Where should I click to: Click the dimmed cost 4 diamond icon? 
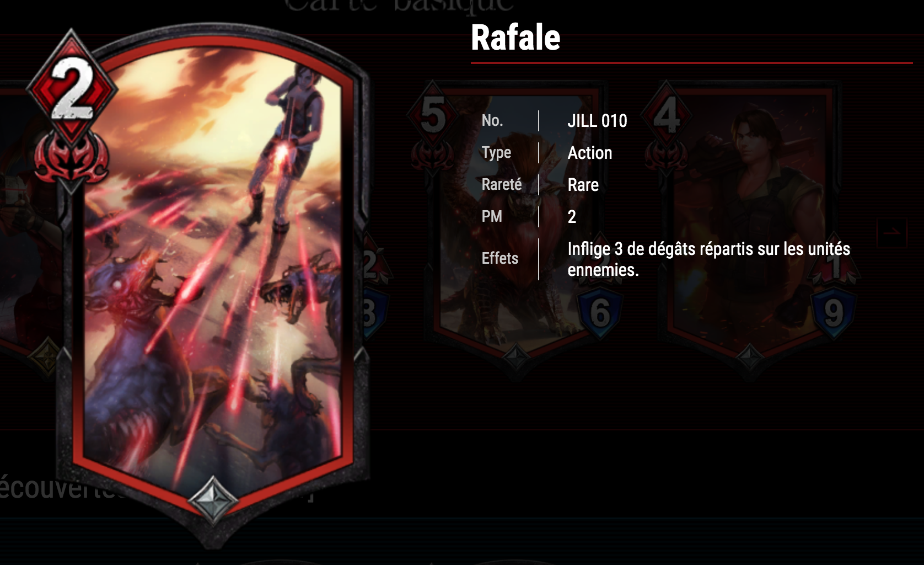click(x=666, y=116)
